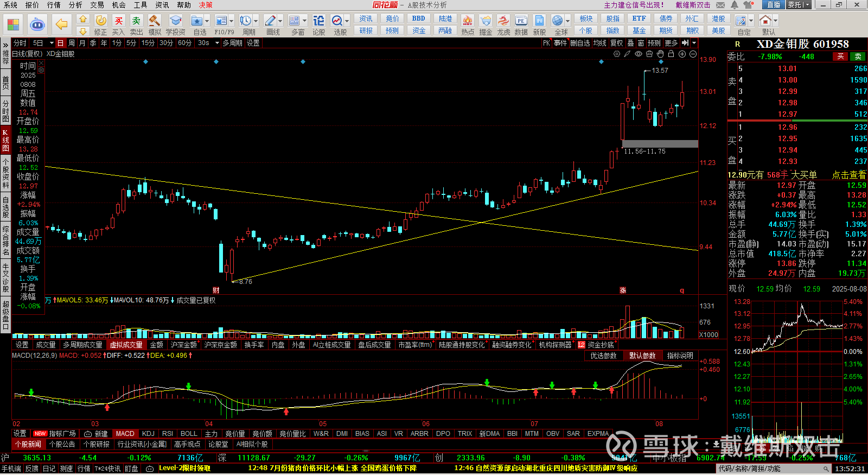Open the 画线 dropdown arrow
The width and height of the screenshot is (868, 475).
tap(280, 21)
